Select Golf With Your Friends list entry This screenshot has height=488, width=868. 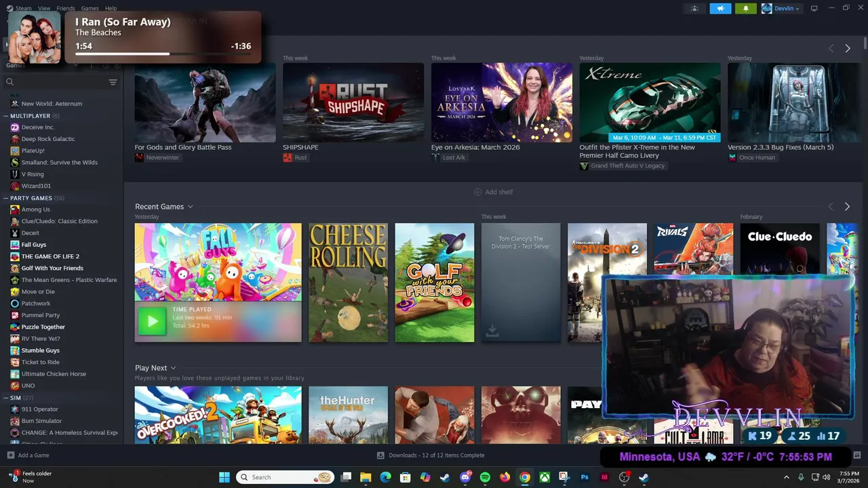52,268
